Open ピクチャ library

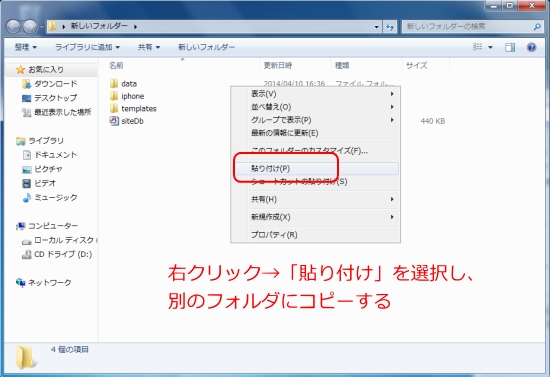point(48,169)
